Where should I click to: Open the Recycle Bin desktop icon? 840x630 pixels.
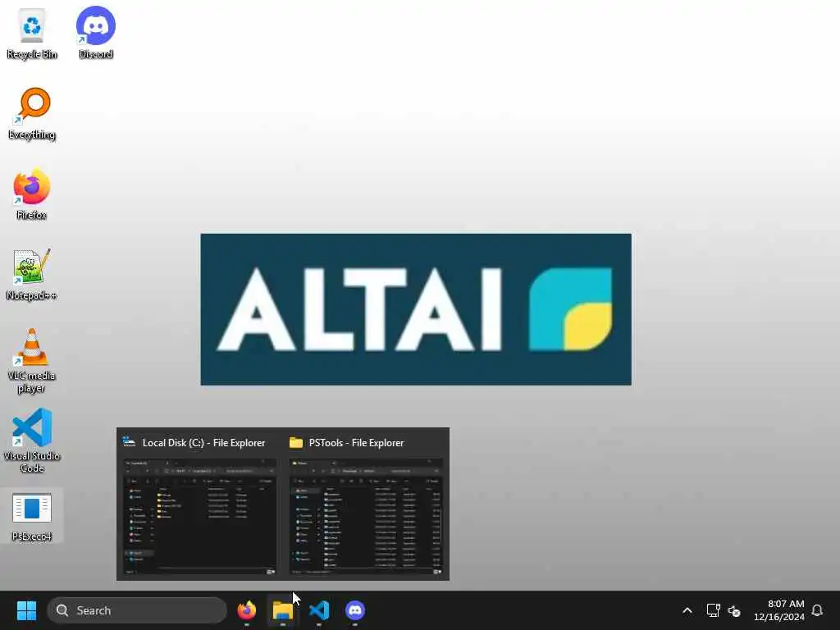point(32,33)
